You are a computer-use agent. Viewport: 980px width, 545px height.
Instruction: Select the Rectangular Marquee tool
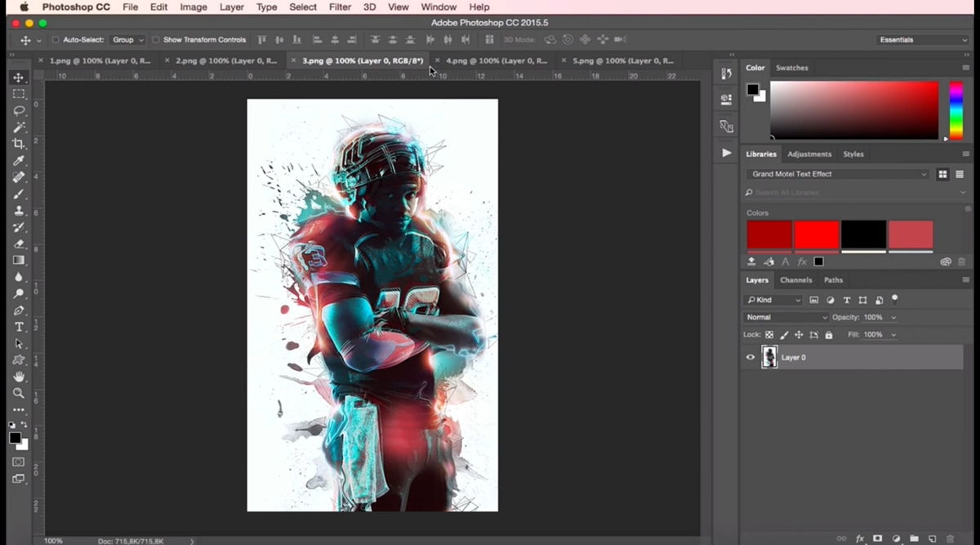point(18,94)
